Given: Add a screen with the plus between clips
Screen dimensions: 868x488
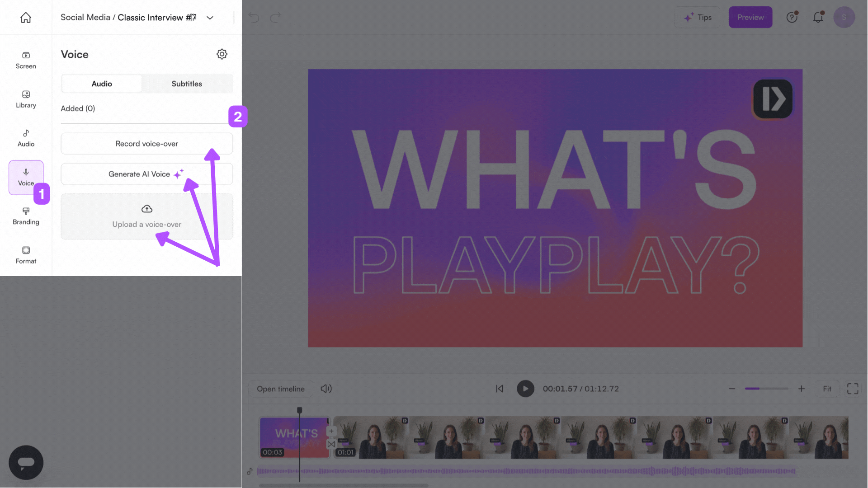Looking at the screenshot, I should 331,431.
